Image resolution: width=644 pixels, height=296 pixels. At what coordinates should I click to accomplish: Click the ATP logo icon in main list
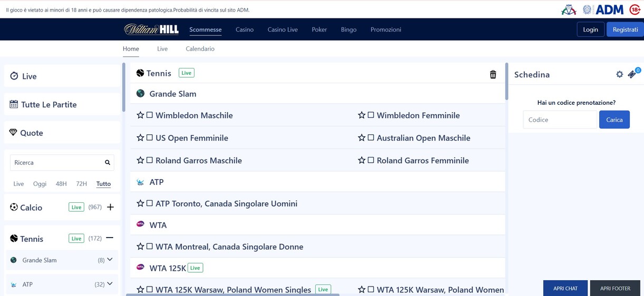coord(140,182)
